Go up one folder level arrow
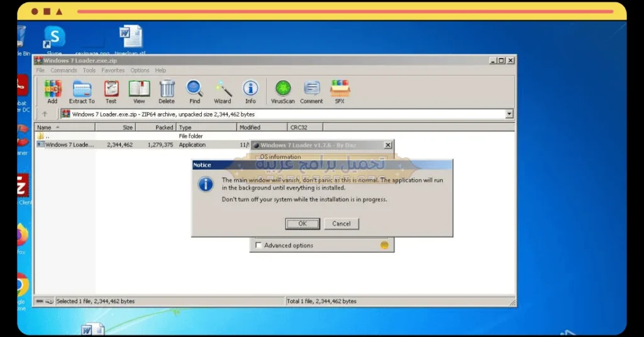Screen dimensions: 644x337 click(x=45, y=114)
